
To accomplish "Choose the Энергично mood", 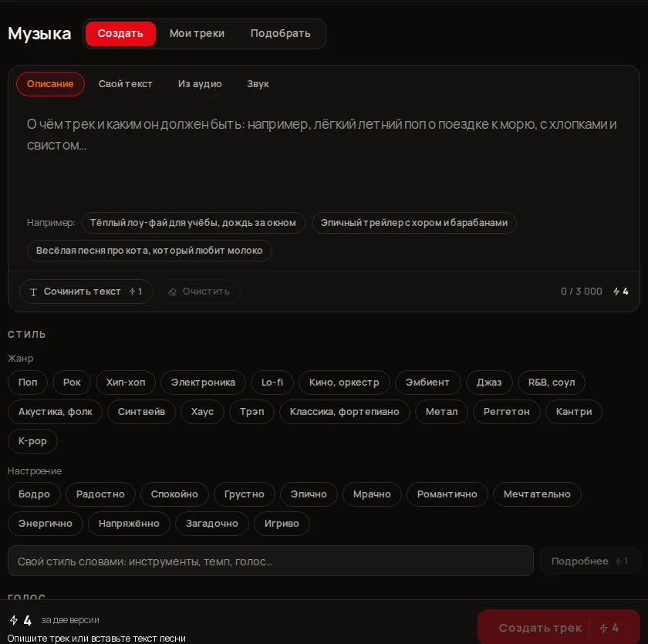I will pos(45,524).
